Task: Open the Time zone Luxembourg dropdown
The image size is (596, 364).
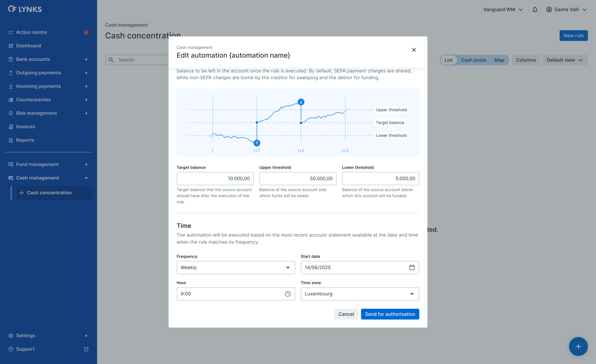Action: tap(360, 294)
